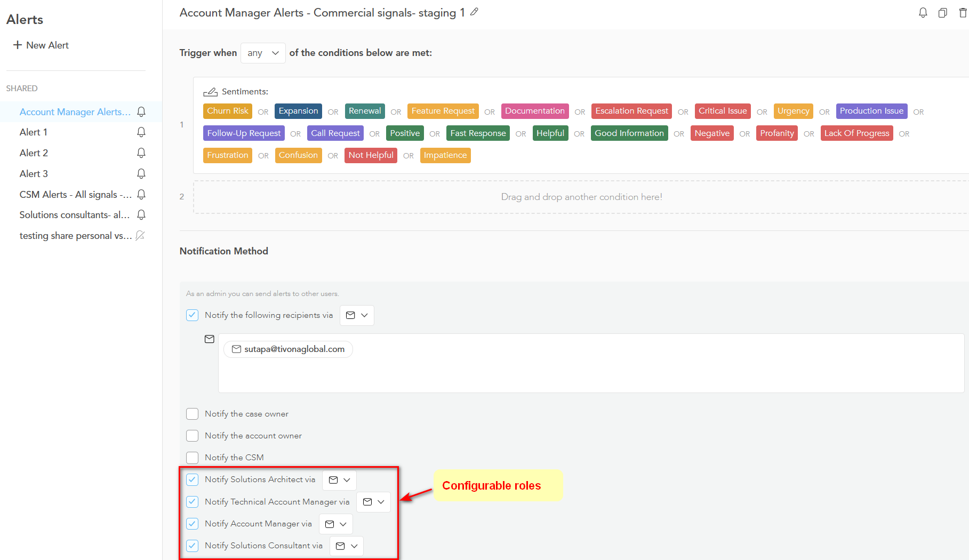Click the Impatience tag

(x=445, y=155)
